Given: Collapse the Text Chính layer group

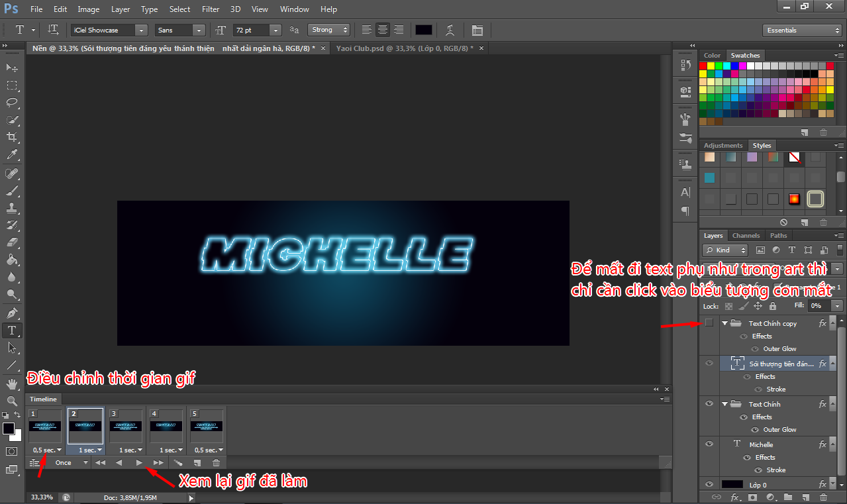Looking at the screenshot, I should click(x=725, y=404).
